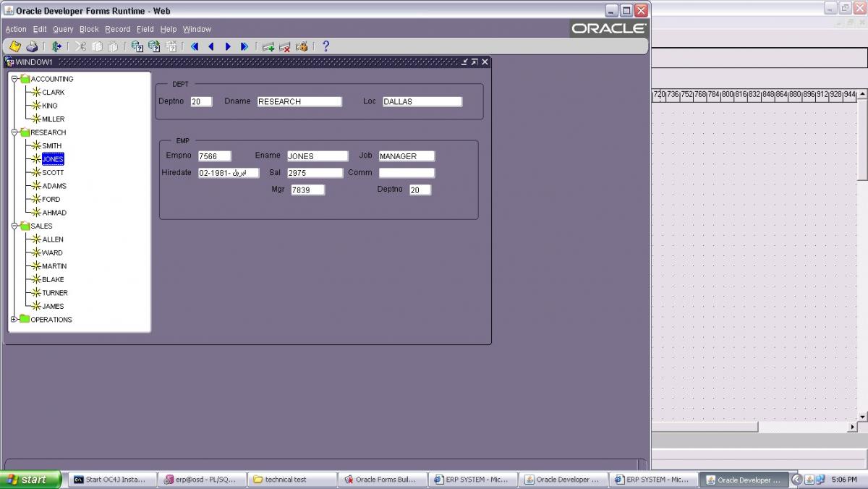
Task: Go to the next record arrow
Action: [x=228, y=46]
